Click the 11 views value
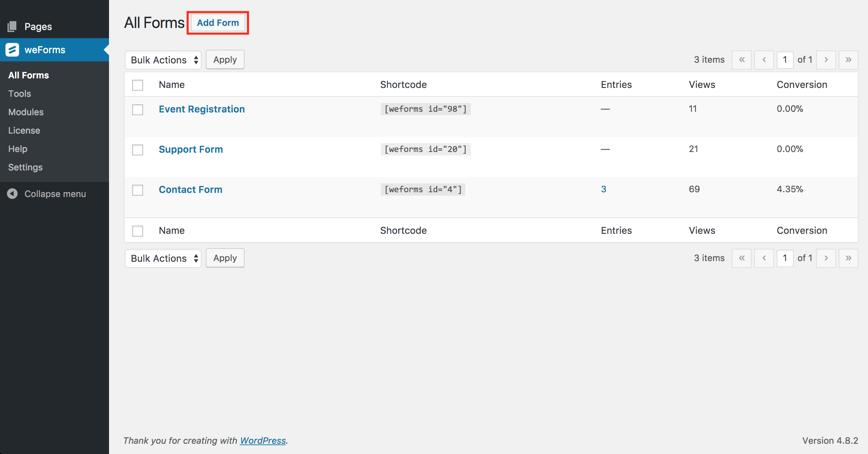Image resolution: width=868 pixels, height=454 pixels. coord(693,109)
